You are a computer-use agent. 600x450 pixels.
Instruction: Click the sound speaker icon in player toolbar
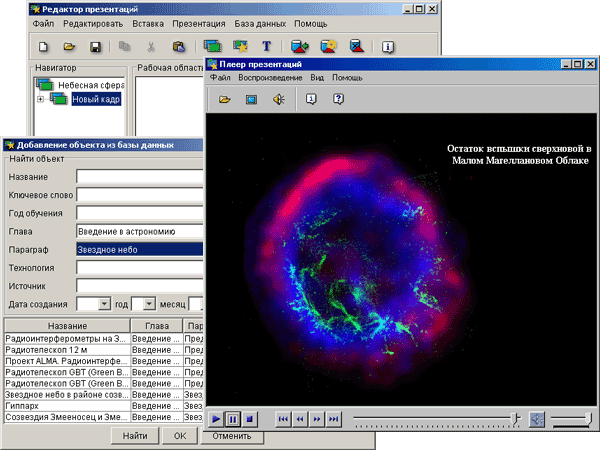279,99
